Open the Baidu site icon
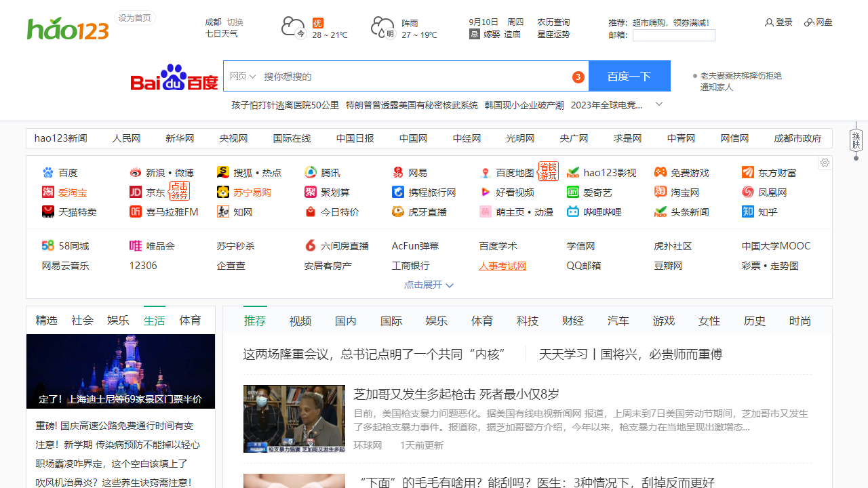This screenshot has height=488, width=868. tap(47, 172)
